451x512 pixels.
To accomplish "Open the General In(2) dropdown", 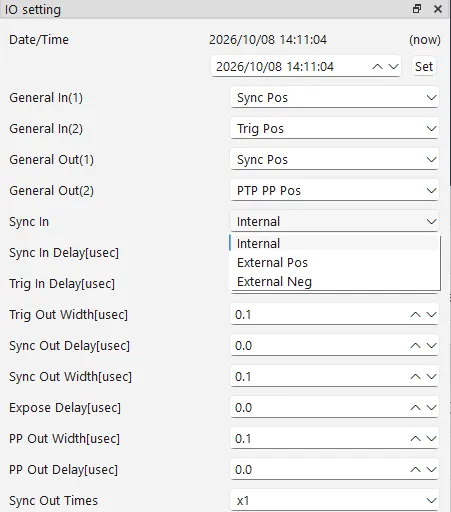I will pyautogui.click(x=334, y=129).
